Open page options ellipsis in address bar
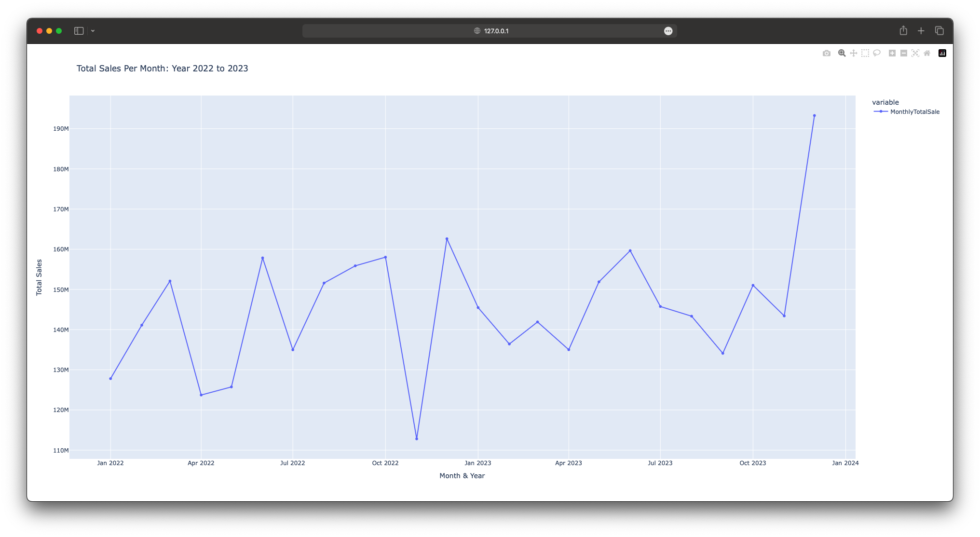This screenshot has height=537, width=980. point(668,31)
